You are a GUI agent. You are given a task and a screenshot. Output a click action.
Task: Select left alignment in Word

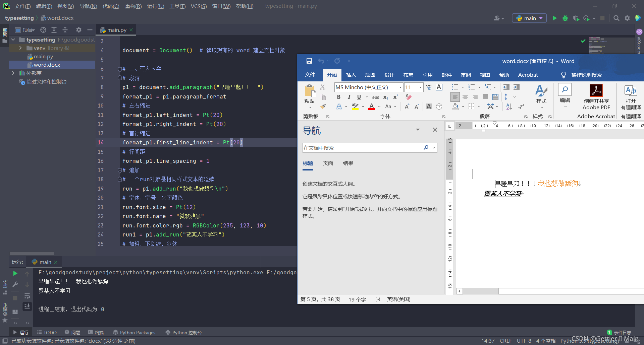pyautogui.click(x=455, y=97)
